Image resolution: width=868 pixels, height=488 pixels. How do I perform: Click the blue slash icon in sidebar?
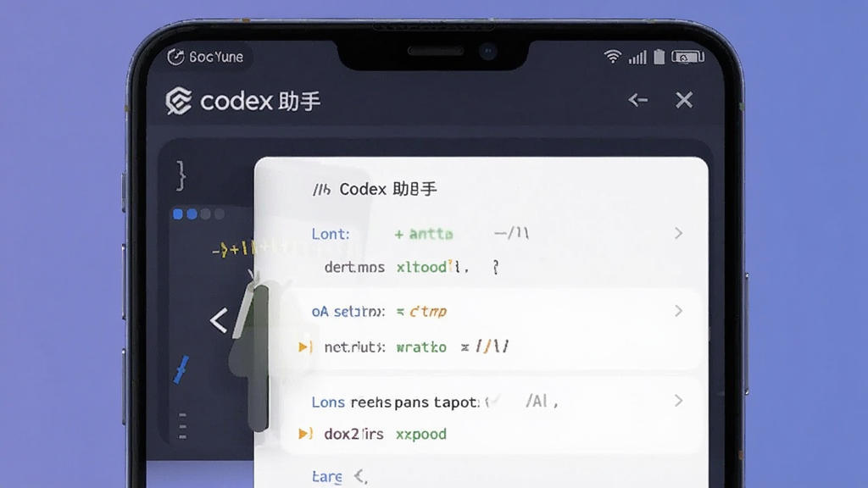[181, 369]
